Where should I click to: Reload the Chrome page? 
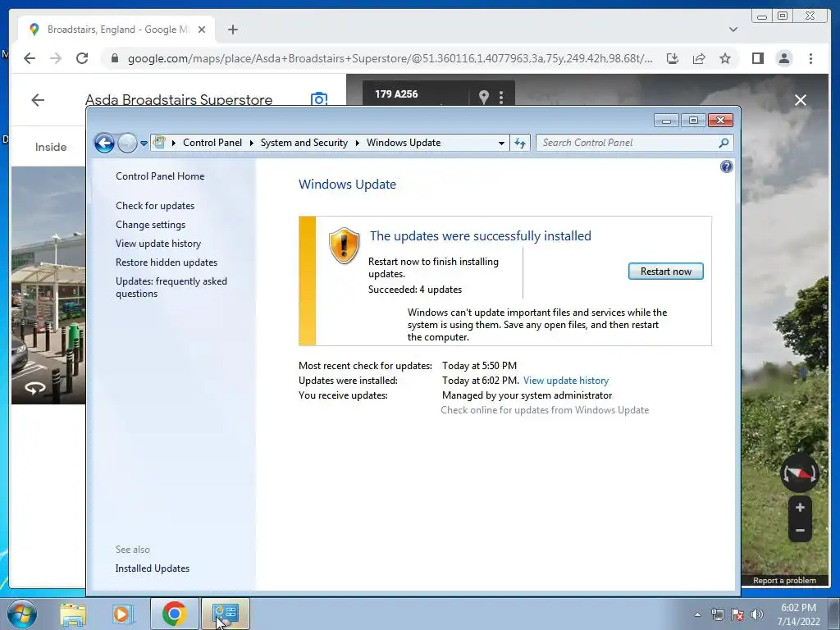[x=82, y=58]
